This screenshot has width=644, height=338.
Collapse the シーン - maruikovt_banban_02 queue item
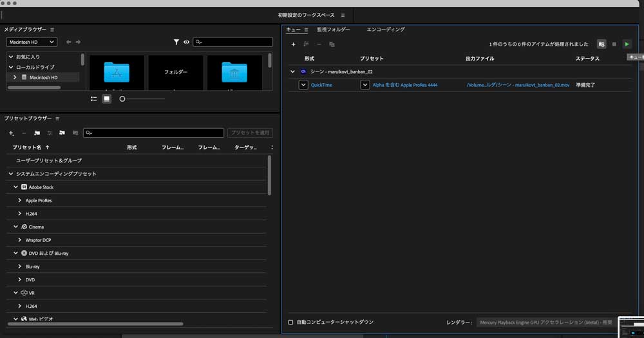pyautogui.click(x=292, y=72)
